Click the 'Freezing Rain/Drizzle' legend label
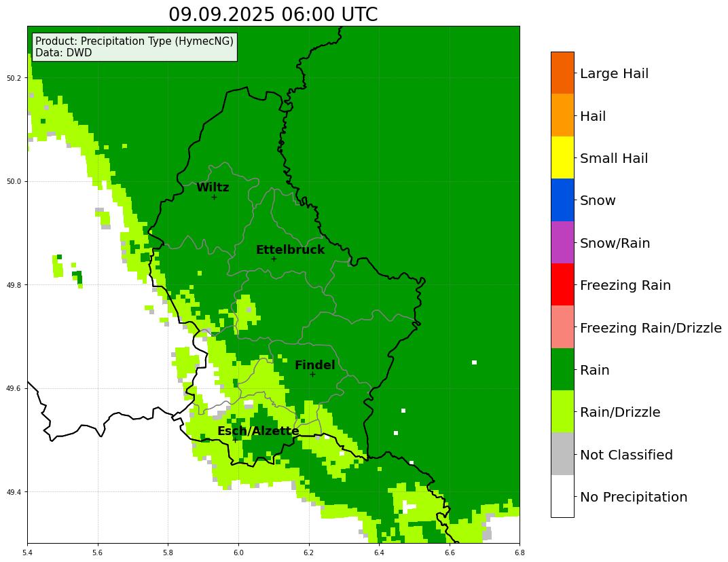The image size is (728, 562). [651, 328]
